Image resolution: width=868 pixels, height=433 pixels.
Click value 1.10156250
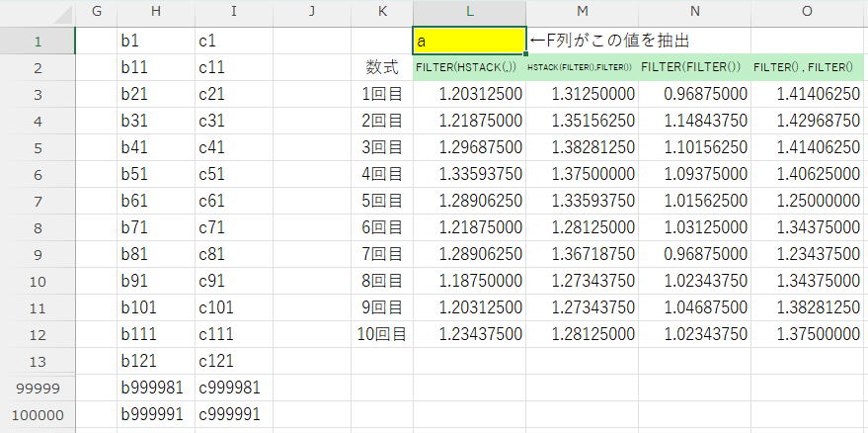click(x=695, y=147)
